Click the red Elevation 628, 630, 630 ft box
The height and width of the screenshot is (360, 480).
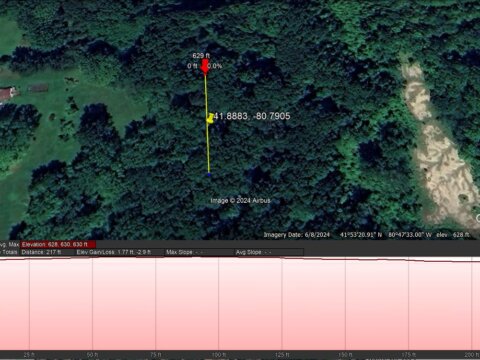tap(58, 244)
